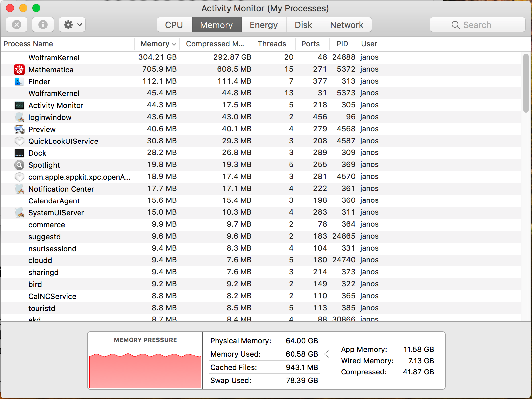Sort by Compressed Memory column header
This screenshot has height=399, width=532.
(217, 44)
